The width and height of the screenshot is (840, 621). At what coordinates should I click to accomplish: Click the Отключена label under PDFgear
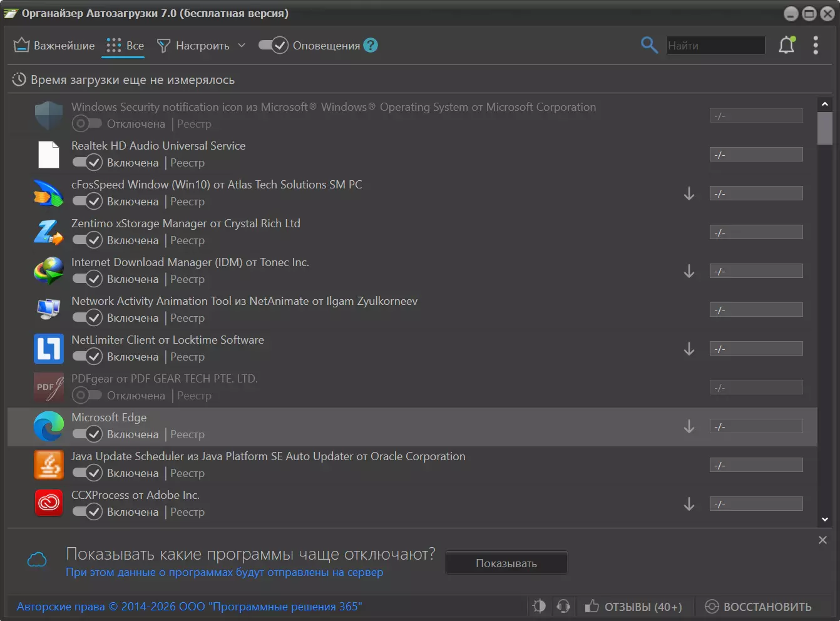(136, 396)
